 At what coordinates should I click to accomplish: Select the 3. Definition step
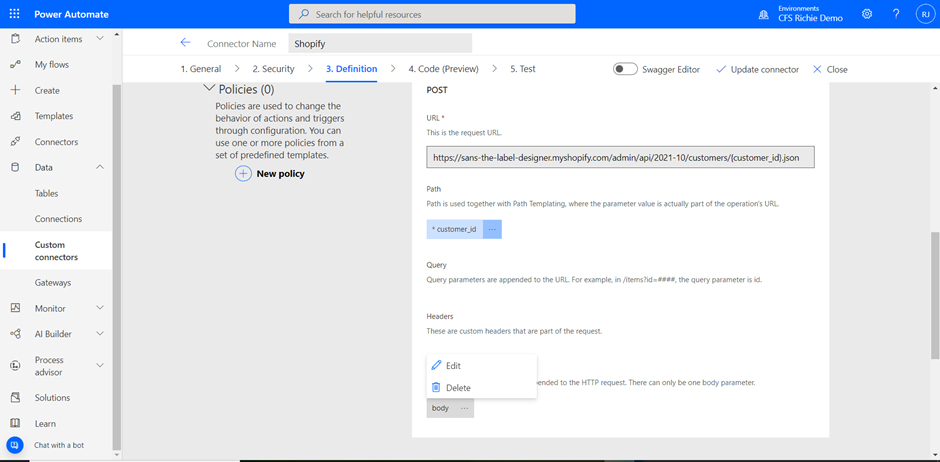(351, 69)
